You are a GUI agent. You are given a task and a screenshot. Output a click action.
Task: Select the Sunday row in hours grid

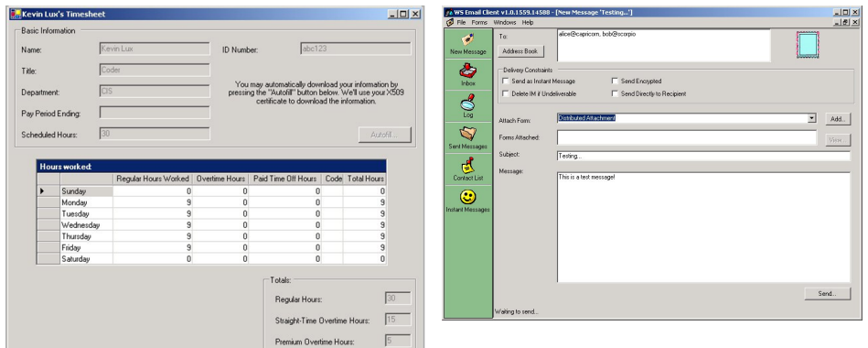[211, 191]
